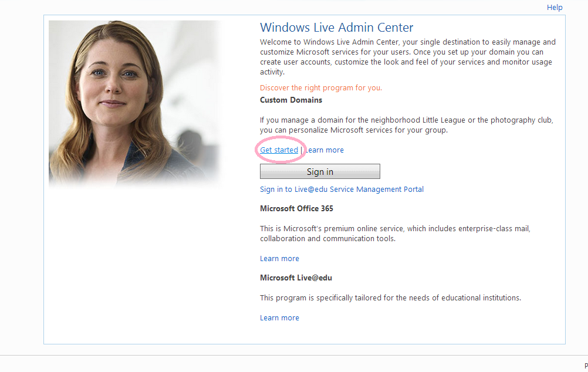Select the Microsoft Office 365 heading
The image size is (588, 372).
[x=296, y=209]
